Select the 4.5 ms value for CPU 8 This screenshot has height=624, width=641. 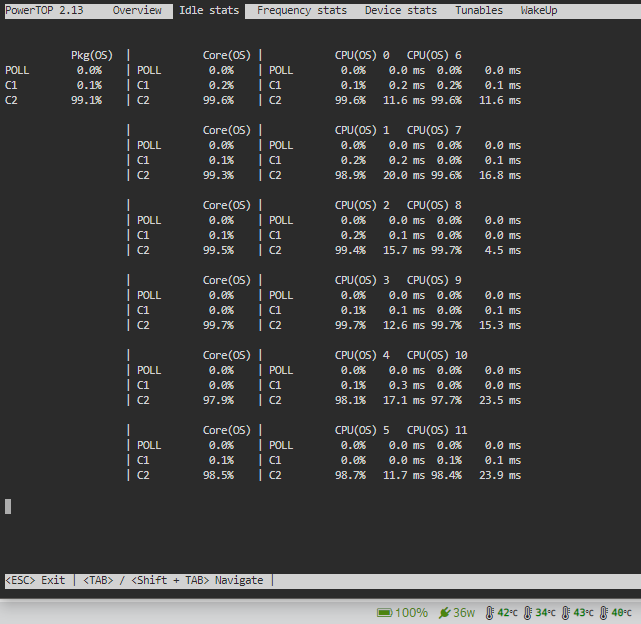click(503, 250)
